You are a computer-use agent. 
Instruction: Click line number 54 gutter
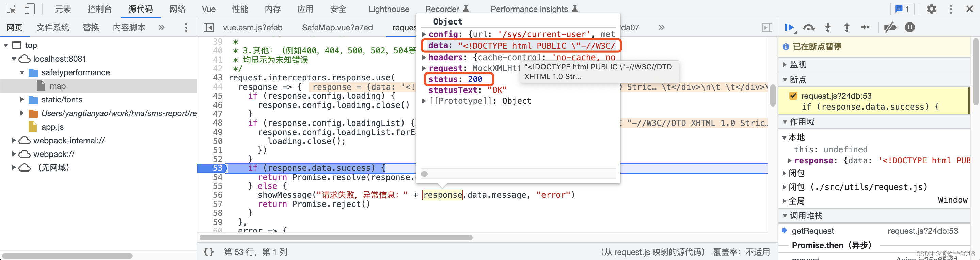[217, 177]
